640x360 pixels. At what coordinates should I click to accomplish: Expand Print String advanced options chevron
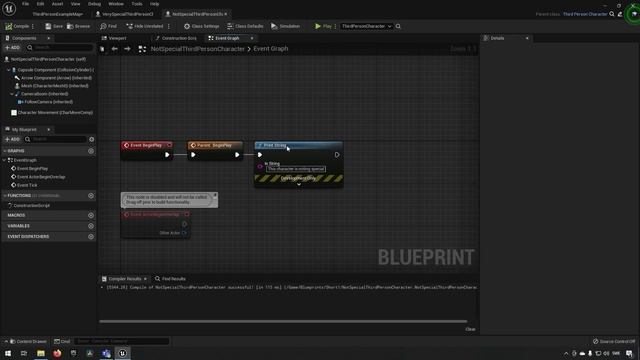tap(299, 184)
